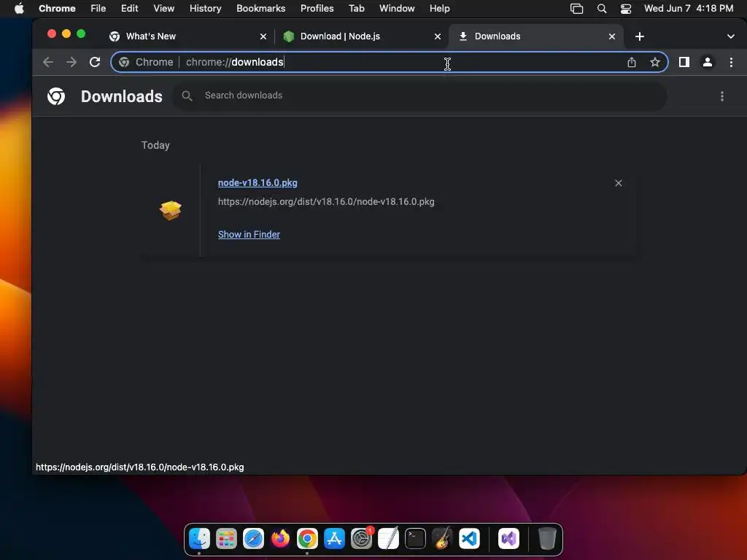Viewport: 747px width, 560px height.
Task: Click the package file icon thumbnail
Action: pos(171,210)
